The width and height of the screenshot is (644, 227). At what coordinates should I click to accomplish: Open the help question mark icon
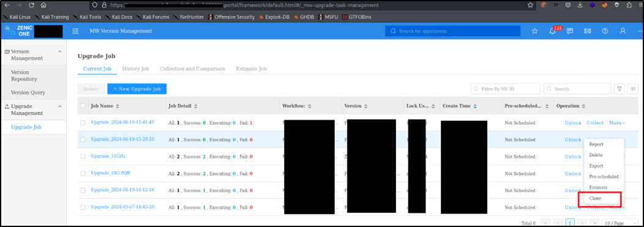(605, 31)
